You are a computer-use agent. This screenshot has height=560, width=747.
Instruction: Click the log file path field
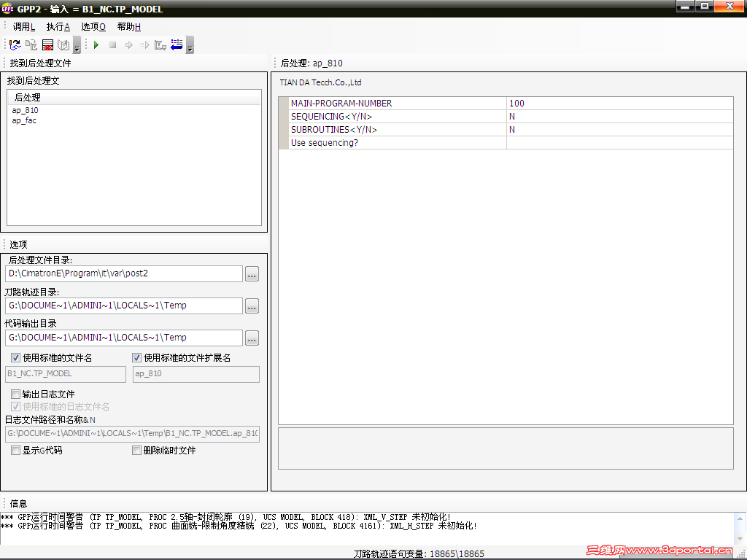(x=133, y=434)
